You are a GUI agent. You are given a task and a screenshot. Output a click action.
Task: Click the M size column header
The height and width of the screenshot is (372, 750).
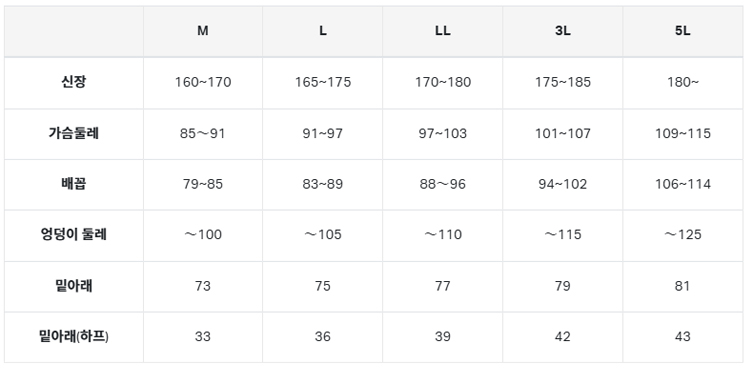pyautogui.click(x=203, y=31)
